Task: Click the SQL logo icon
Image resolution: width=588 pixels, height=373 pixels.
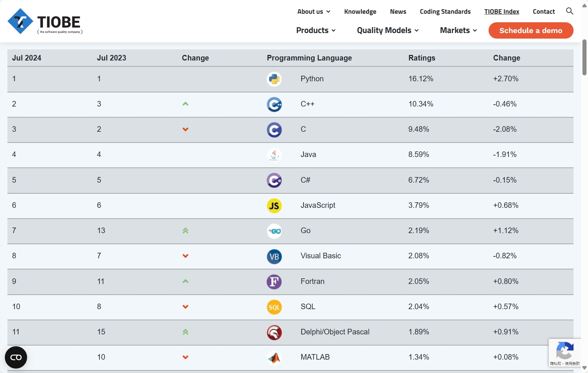Action: point(274,307)
